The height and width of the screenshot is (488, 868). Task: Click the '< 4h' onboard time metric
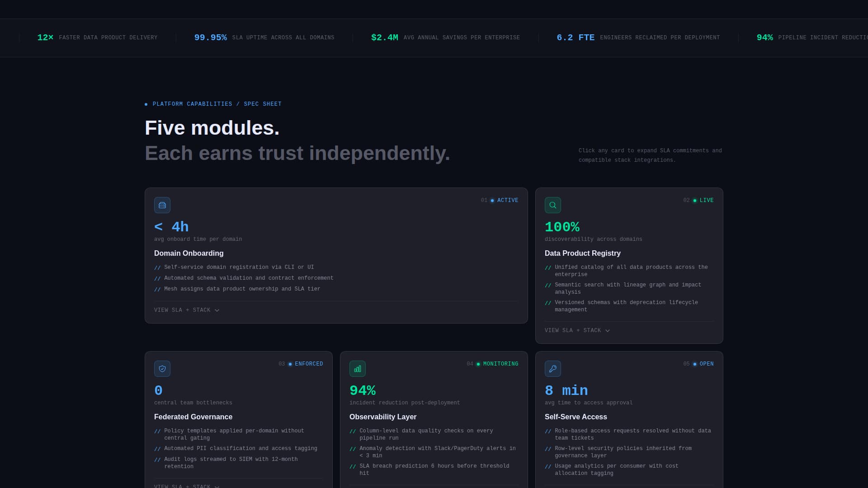pos(171,227)
